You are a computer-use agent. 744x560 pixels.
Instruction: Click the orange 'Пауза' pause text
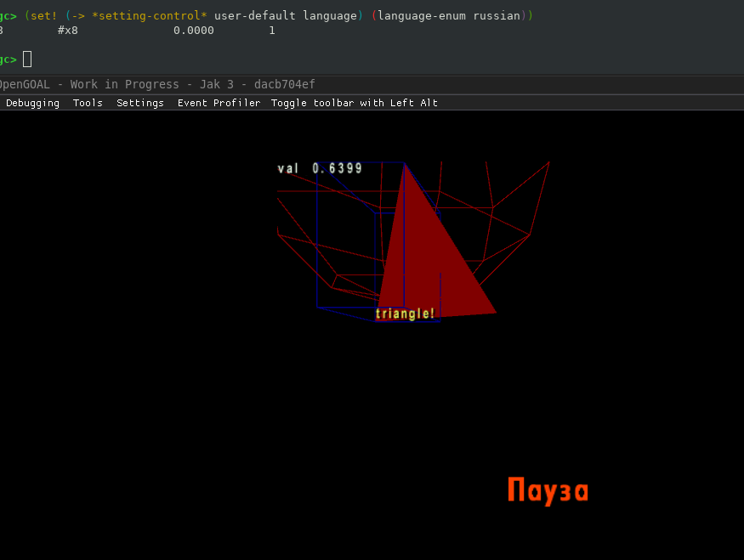click(x=548, y=490)
